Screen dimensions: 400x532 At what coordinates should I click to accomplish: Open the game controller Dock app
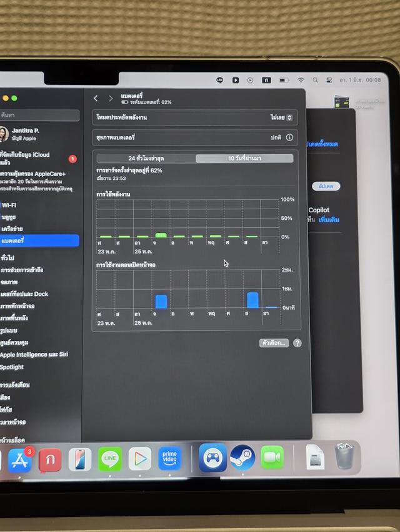[x=212, y=458]
